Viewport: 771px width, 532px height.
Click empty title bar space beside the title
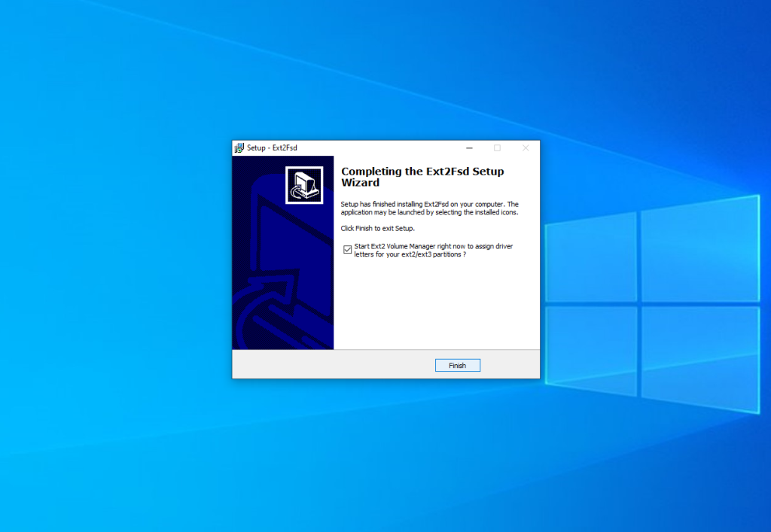pyautogui.click(x=376, y=148)
